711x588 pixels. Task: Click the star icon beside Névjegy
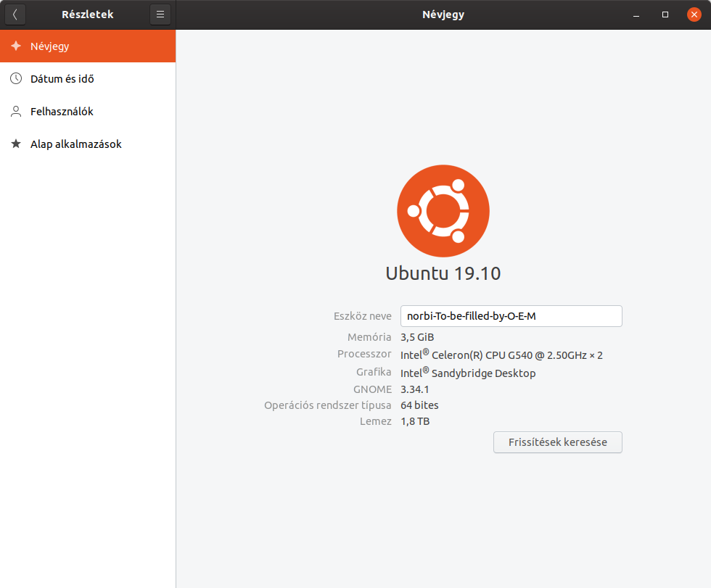pyautogui.click(x=16, y=46)
